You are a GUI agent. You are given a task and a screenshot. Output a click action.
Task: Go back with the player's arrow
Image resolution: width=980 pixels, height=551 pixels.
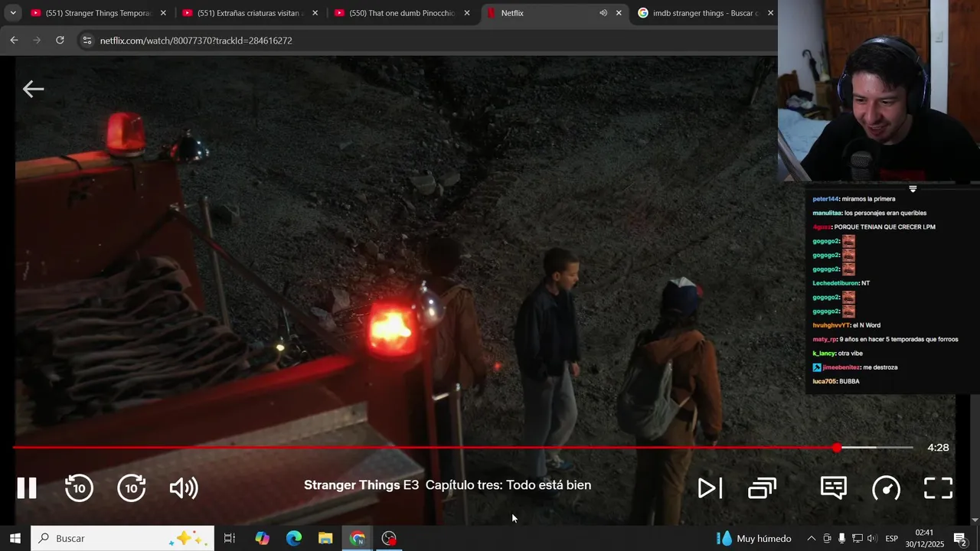[33, 89]
